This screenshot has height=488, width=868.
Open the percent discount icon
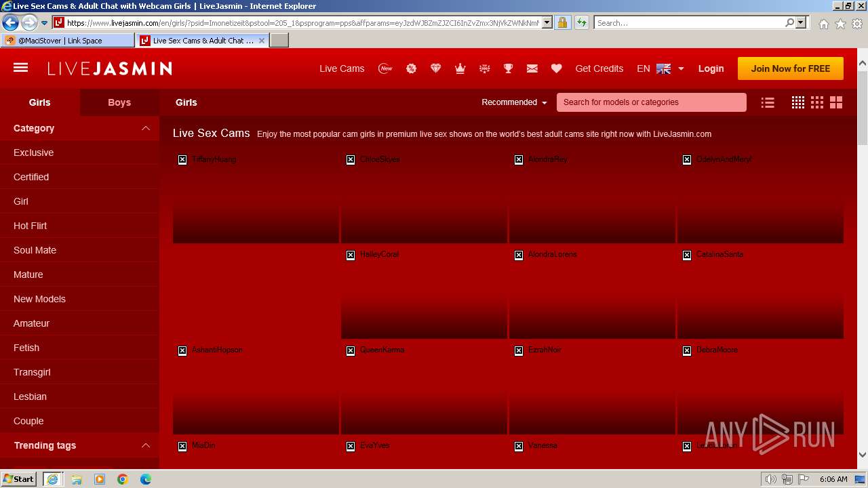coord(411,68)
